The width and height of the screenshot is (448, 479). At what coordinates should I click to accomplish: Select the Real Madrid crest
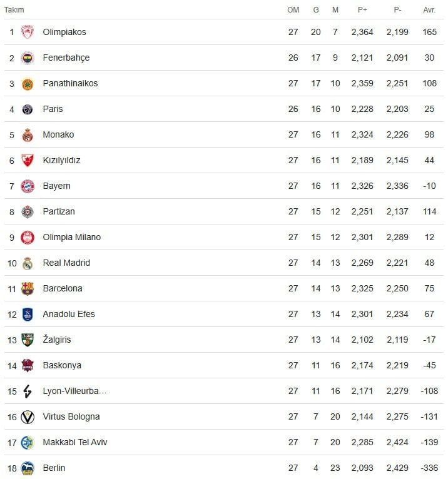[x=27, y=263]
